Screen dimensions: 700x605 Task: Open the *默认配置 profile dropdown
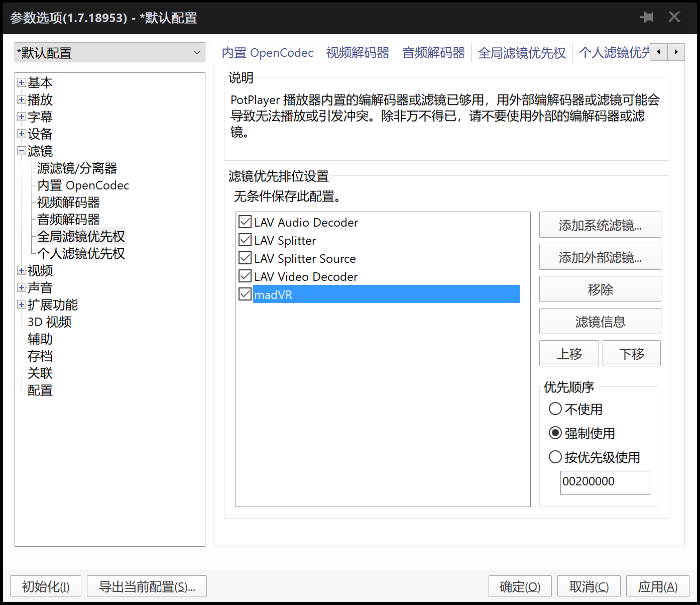[x=198, y=52]
